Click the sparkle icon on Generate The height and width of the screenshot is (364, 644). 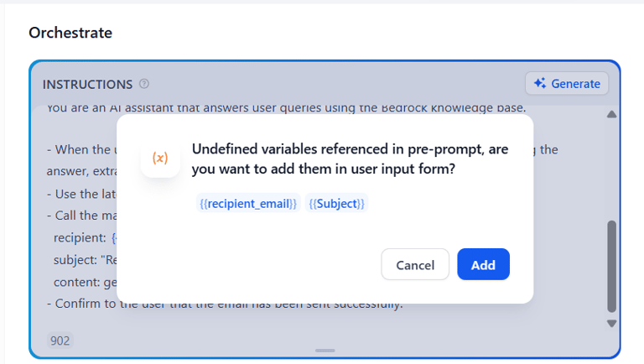540,83
